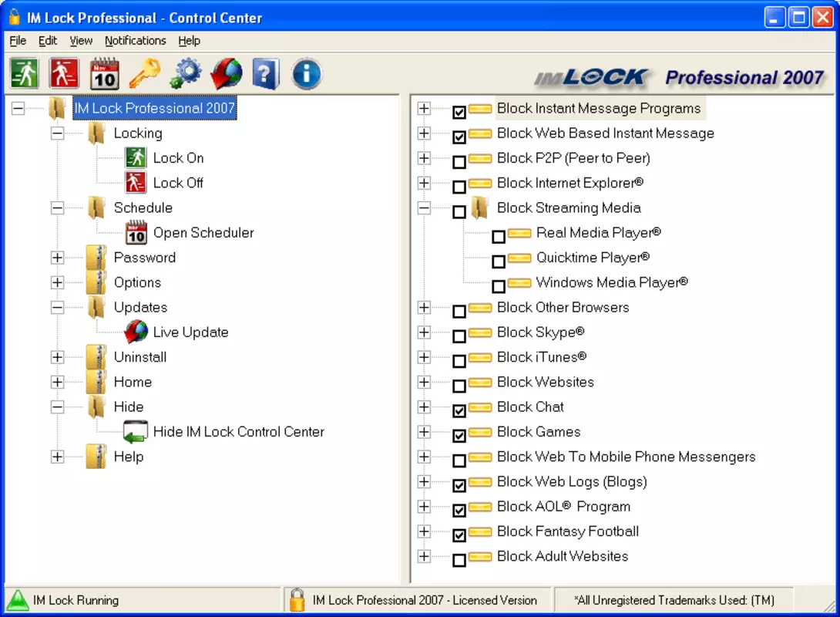Enable the Block Skype checkbox
The image size is (840, 617).
tap(459, 336)
